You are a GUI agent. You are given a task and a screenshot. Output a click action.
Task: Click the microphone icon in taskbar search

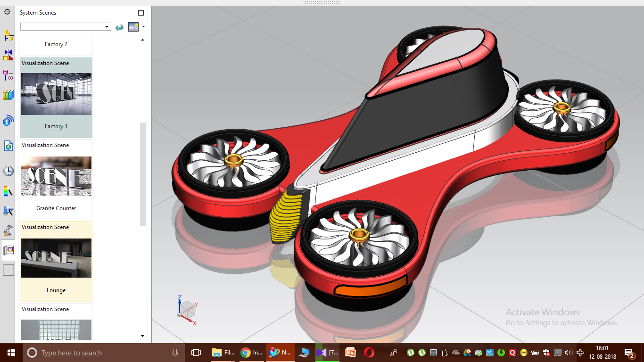click(x=175, y=353)
